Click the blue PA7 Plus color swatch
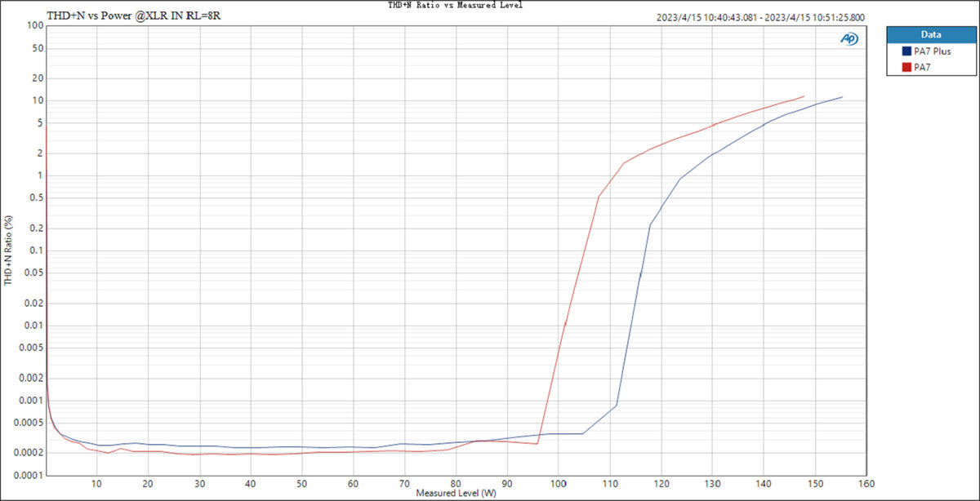 906,51
